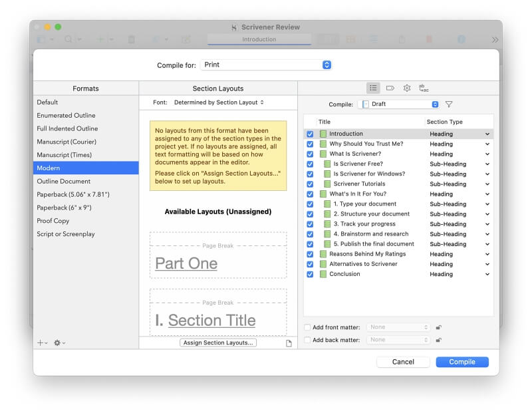The image size is (532, 415).
Task: Uncheck the Introduction checkbox
Action: pyautogui.click(x=310, y=134)
